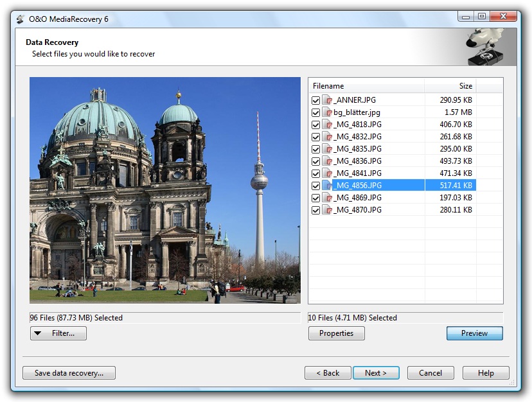The image size is (532, 402).
Task: Select the _MG_4841.JPG row in the list
Action: tap(392, 173)
